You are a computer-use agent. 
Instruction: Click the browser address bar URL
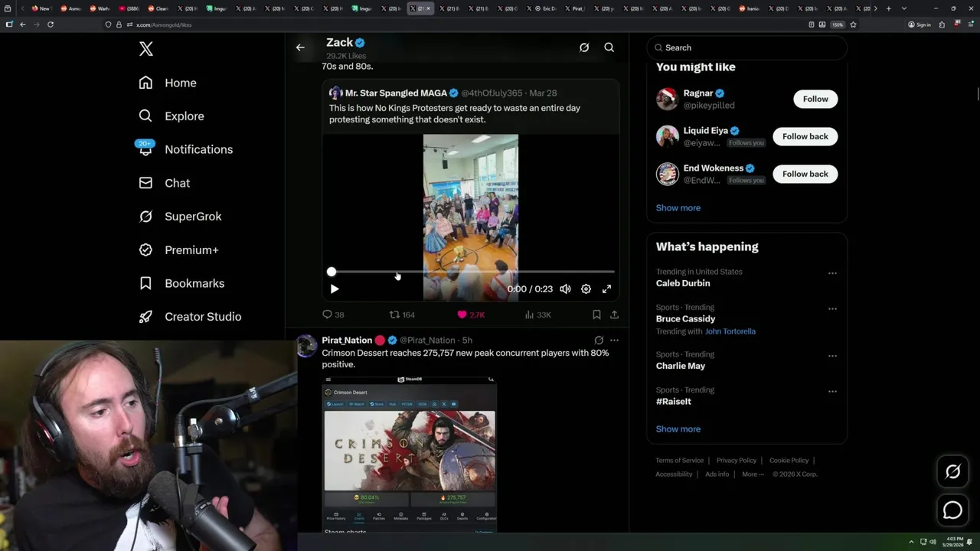pos(163,24)
